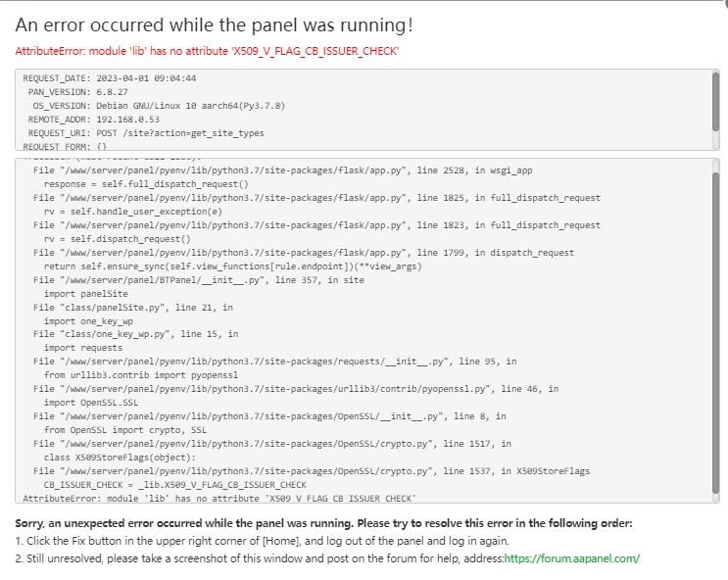Click the red AttributeError message at top
The height and width of the screenshot is (580, 728).
coord(207,51)
